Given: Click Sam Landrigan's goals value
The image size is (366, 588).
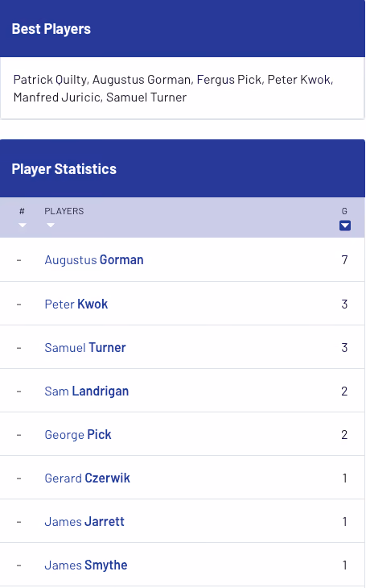Looking at the screenshot, I should click(344, 391).
